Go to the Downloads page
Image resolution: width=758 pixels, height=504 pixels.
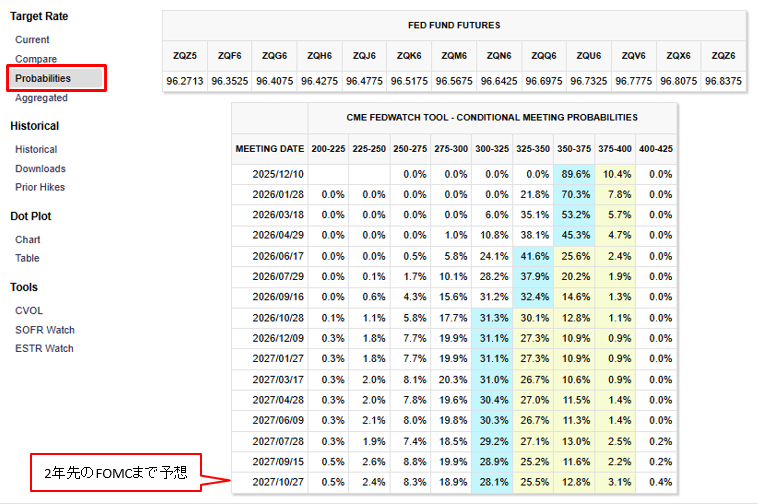tap(40, 169)
